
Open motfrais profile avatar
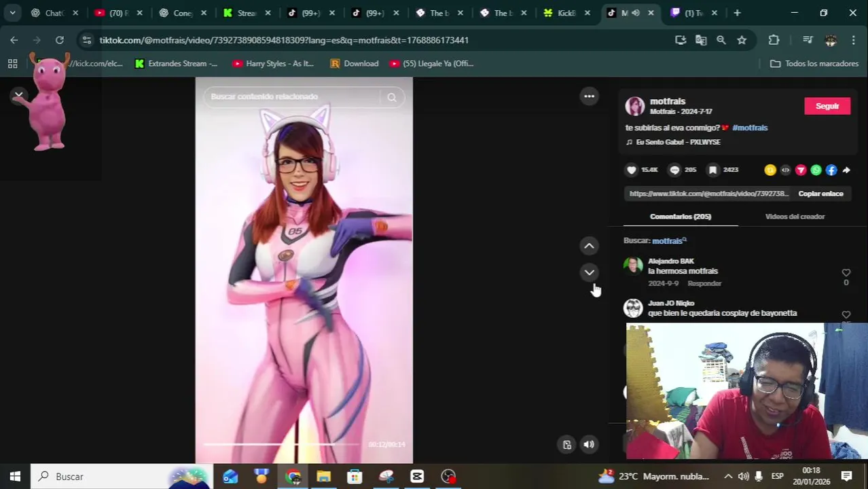[635, 106]
